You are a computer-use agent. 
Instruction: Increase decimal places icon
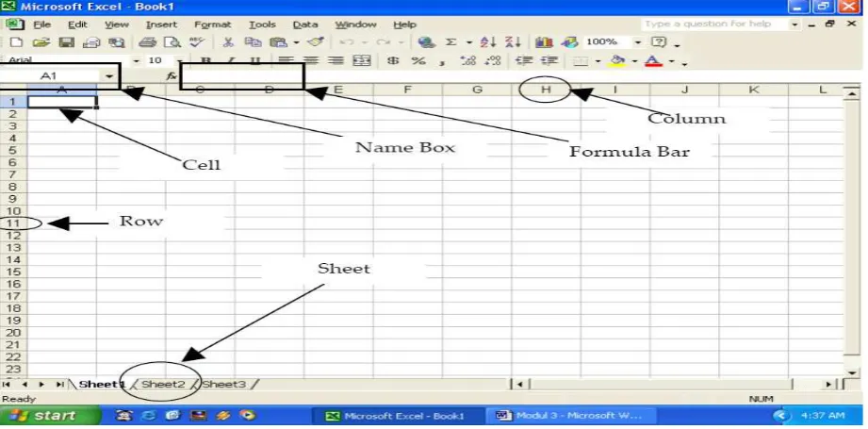468,60
